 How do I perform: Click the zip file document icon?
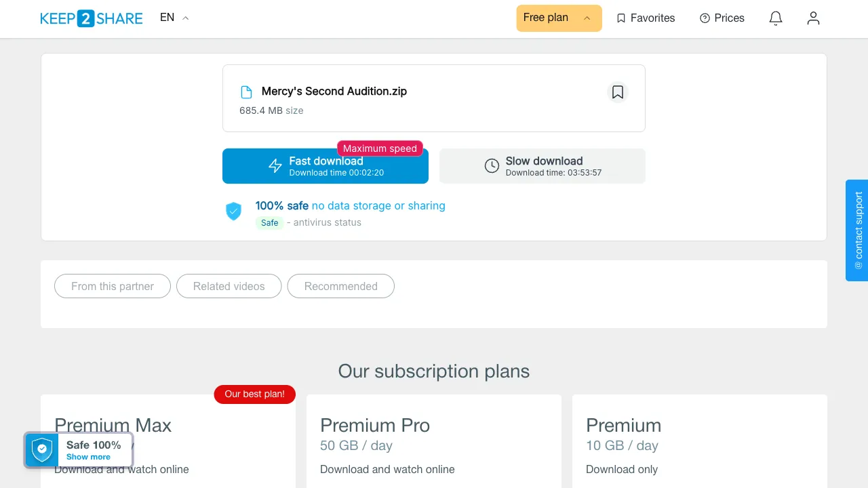247,92
